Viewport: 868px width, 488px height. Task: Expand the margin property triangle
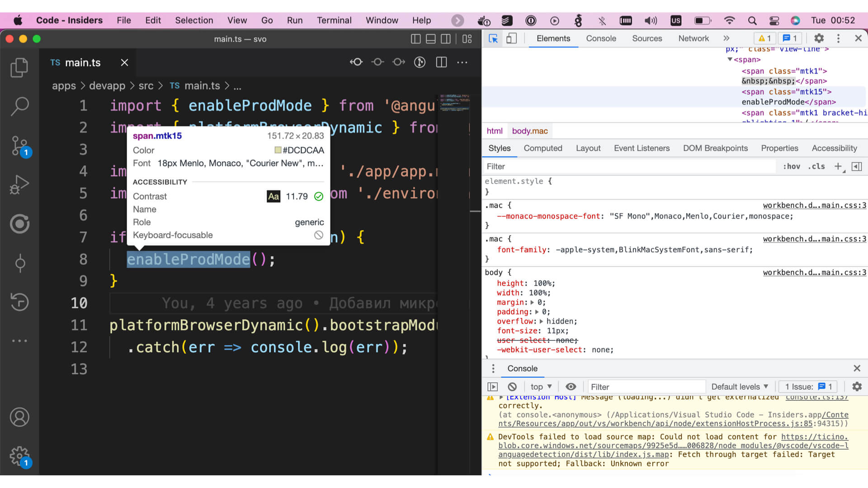click(x=532, y=302)
